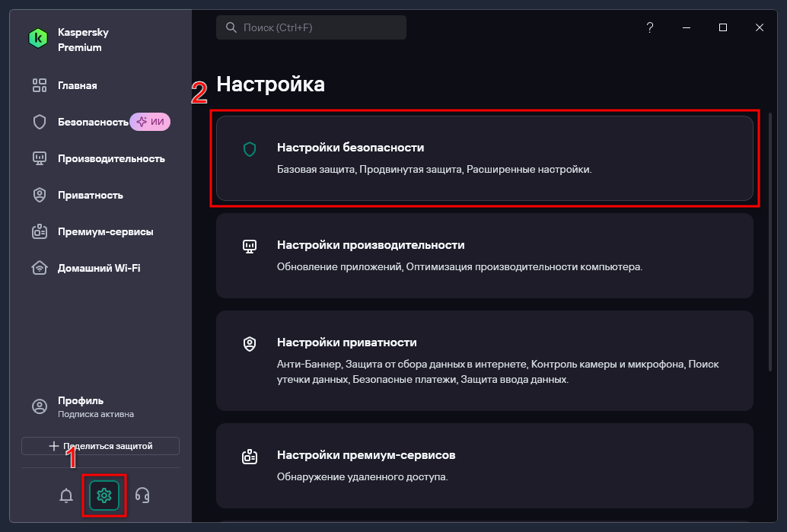This screenshot has width=787, height=532.
Task: Click the vertical scrollbar of settings list
Action: pyautogui.click(x=770, y=242)
